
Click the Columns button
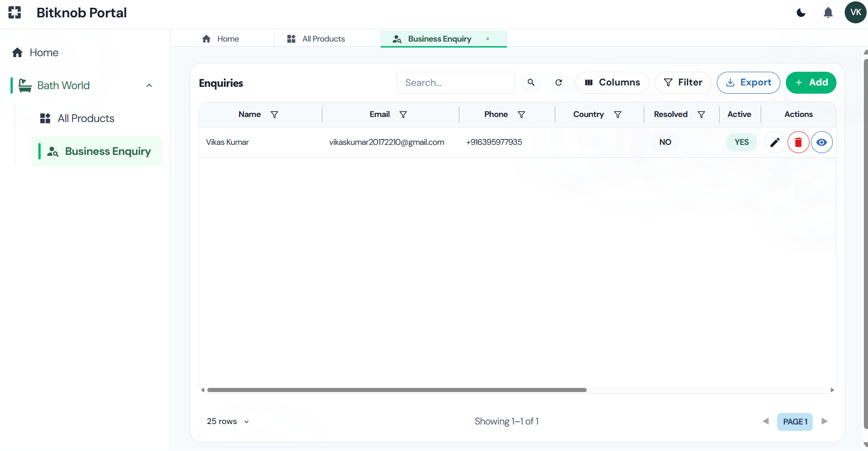click(x=612, y=83)
